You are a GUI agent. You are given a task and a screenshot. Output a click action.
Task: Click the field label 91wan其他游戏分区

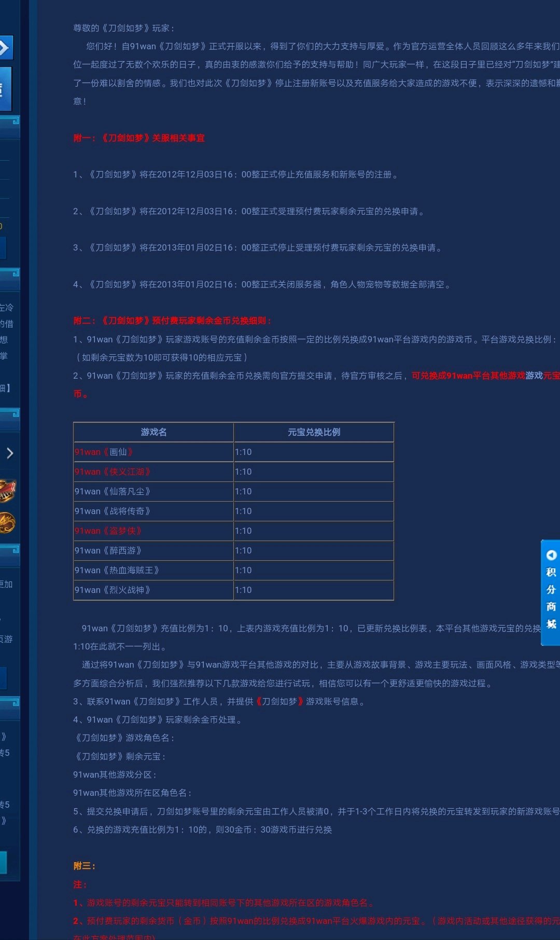point(115,775)
